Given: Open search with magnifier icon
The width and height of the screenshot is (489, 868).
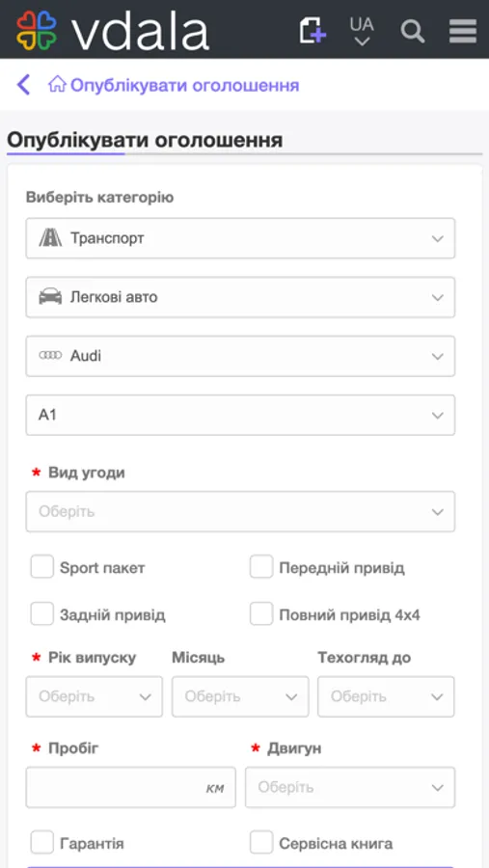Looking at the screenshot, I should tap(413, 31).
